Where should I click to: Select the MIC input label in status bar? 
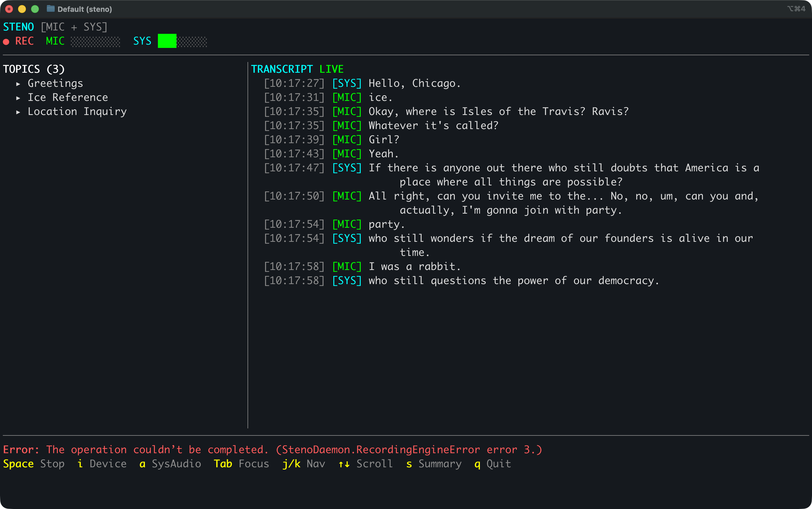55,41
